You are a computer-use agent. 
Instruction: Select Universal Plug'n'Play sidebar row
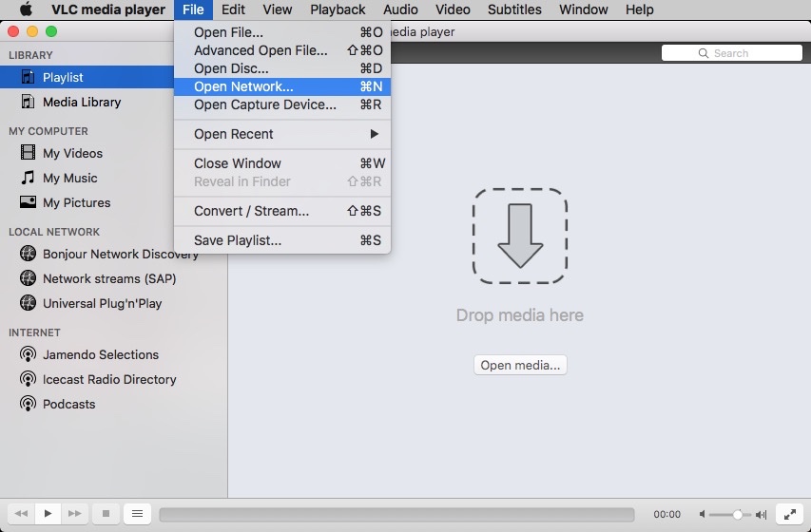[113, 303]
